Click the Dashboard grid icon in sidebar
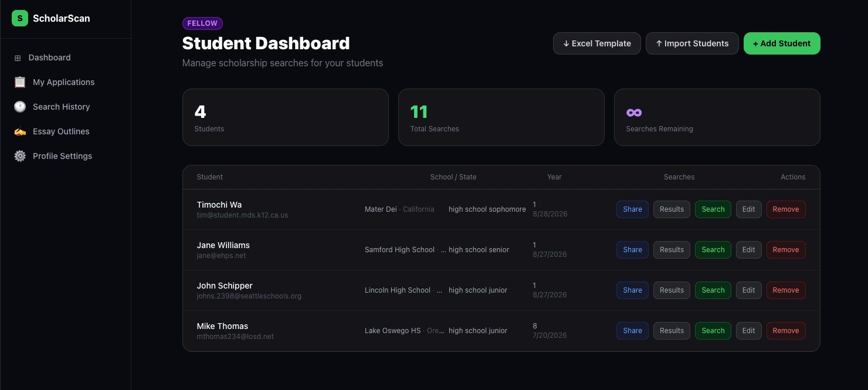The width and height of the screenshot is (868, 390). pyautogui.click(x=18, y=58)
